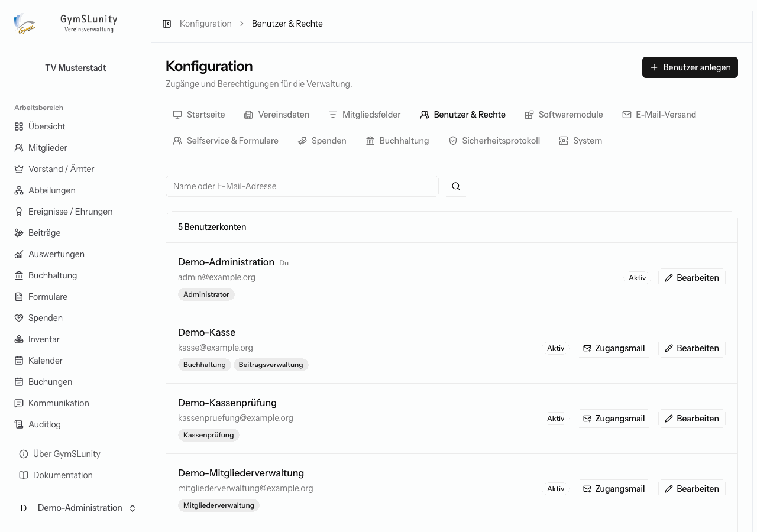The height and width of the screenshot is (532, 757).
Task: Click the Konfiguration breadcrumb
Action: (x=206, y=24)
